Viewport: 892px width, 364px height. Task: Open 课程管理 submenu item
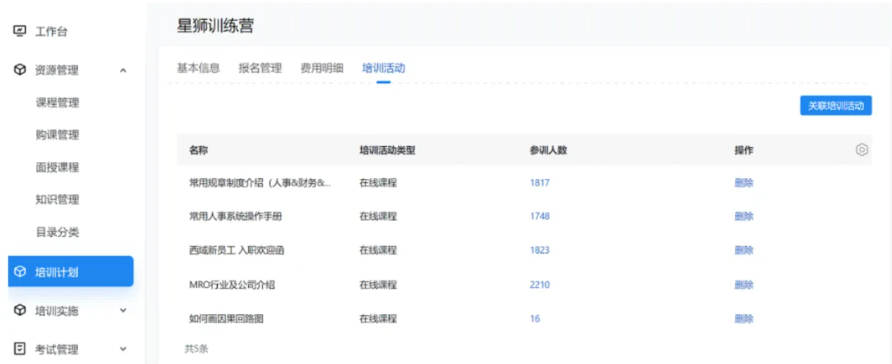pyautogui.click(x=57, y=102)
